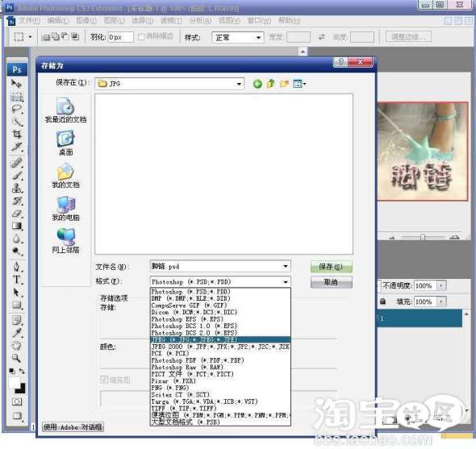The image size is (476, 449).
Task: Choose TIFF (*.TIF;*.TIFF) format
Action: pos(220,409)
